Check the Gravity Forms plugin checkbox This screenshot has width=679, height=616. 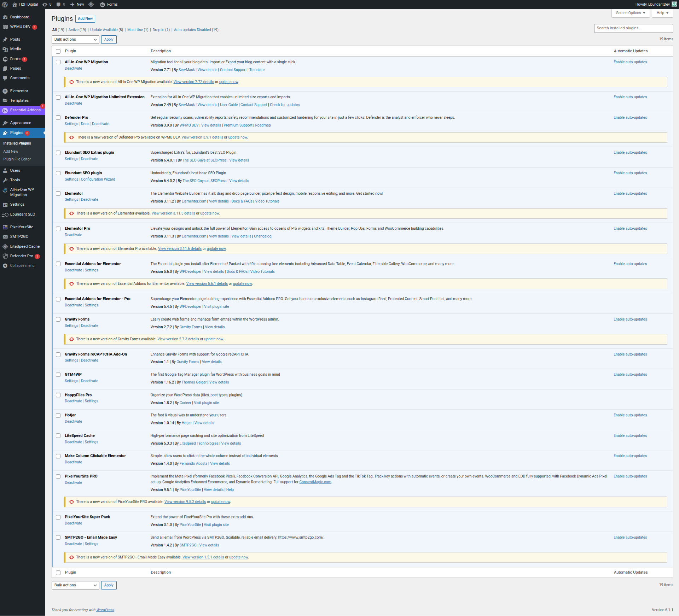(x=58, y=319)
